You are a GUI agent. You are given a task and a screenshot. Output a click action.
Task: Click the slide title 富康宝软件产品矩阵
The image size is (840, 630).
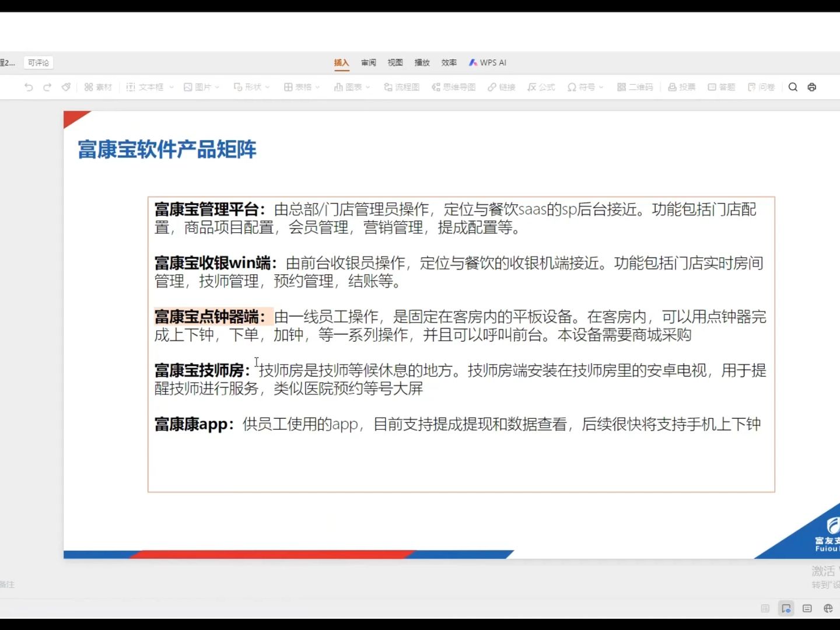click(167, 149)
